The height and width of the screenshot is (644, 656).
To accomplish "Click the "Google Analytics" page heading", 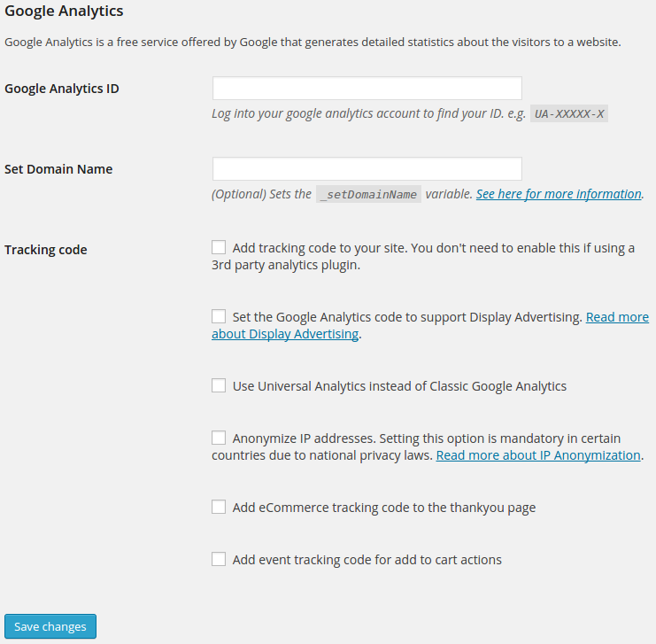I will (x=64, y=12).
